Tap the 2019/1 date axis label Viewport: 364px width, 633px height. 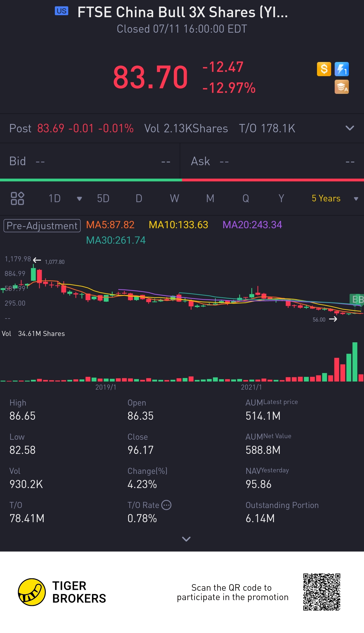tap(106, 387)
